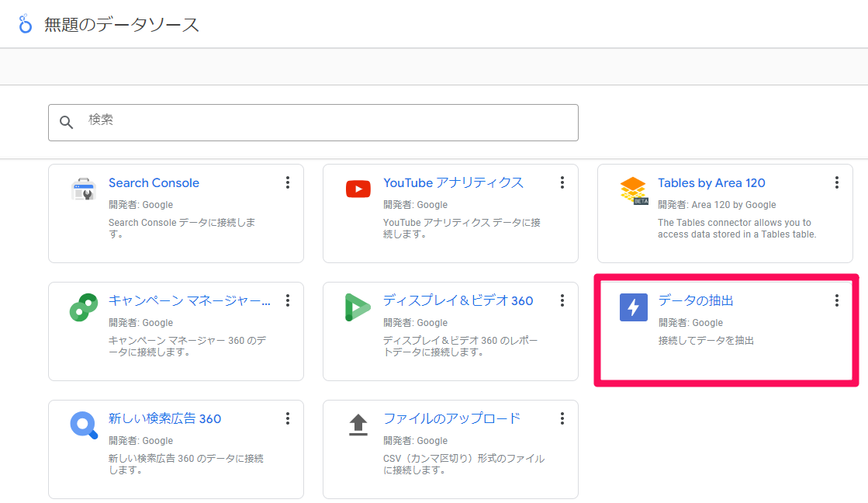
Task: Open more options for ファイルのアップロード card
Action: 562,419
